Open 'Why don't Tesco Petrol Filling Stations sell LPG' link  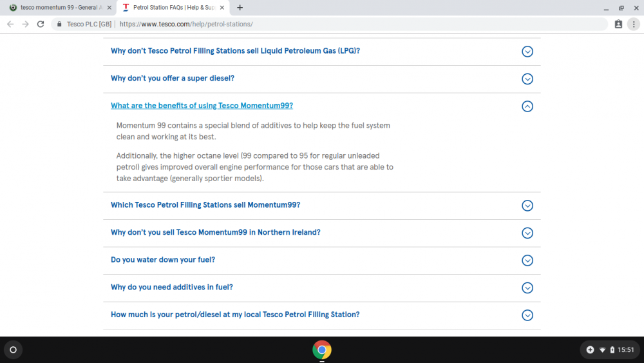[235, 51]
